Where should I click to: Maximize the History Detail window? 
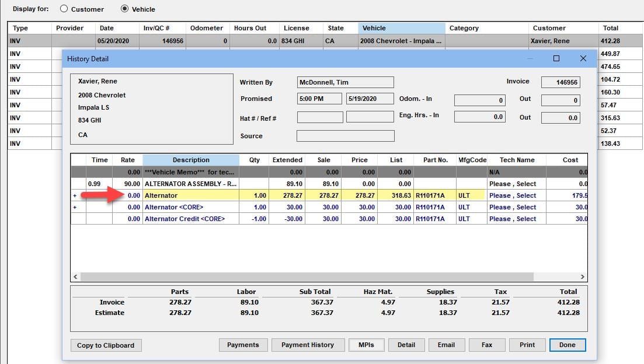click(x=556, y=58)
